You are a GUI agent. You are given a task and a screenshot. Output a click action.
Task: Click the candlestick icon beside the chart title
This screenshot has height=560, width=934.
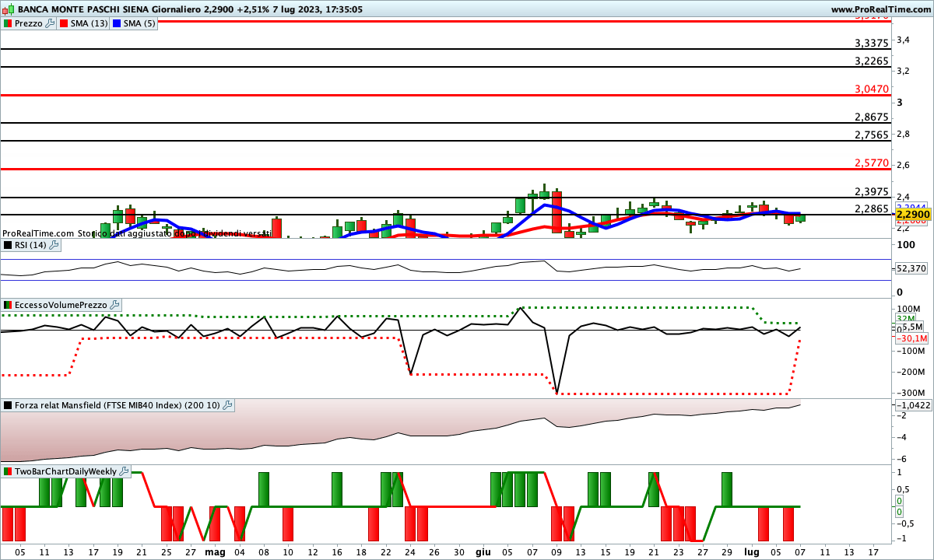(x=9, y=9)
